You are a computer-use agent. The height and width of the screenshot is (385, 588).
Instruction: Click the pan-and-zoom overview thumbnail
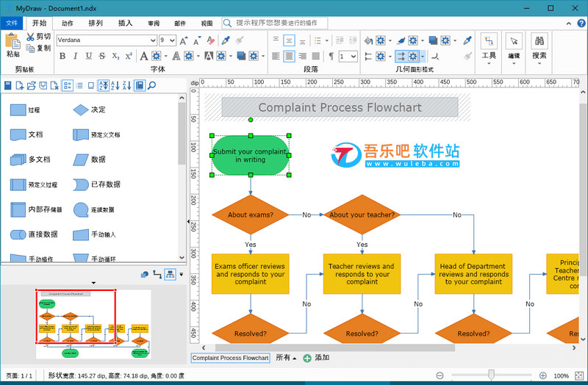pos(93,324)
